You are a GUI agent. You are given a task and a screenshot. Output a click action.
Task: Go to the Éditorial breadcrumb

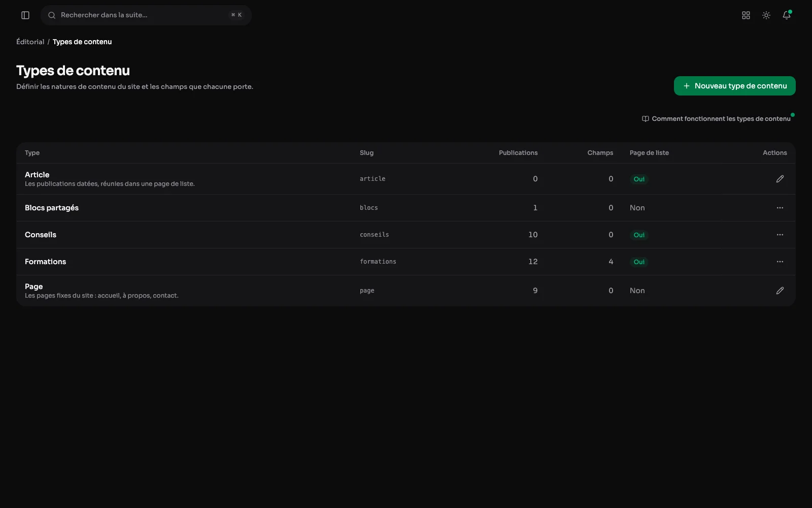[x=30, y=42]
